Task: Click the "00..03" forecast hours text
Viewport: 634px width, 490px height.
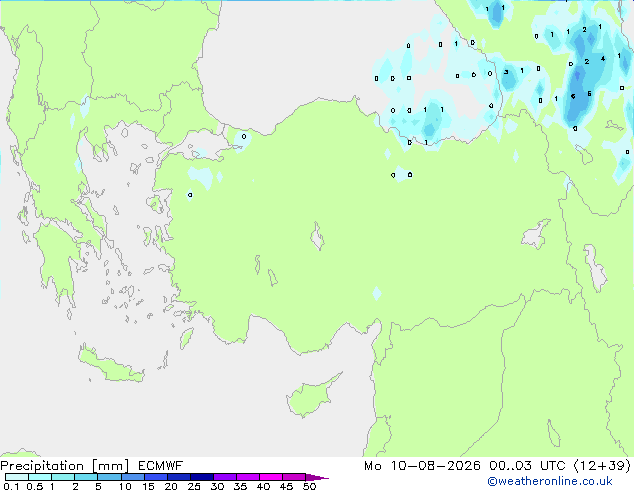Action: 510,466
